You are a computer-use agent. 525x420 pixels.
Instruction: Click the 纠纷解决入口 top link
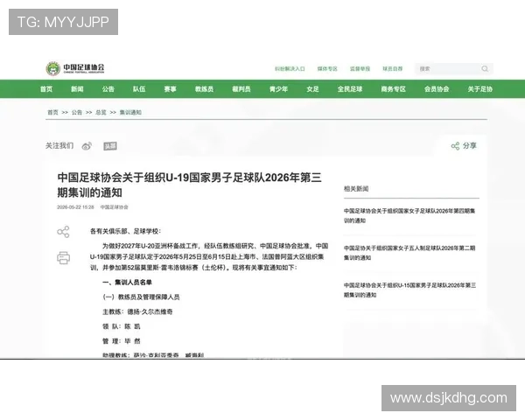point(290,68)
